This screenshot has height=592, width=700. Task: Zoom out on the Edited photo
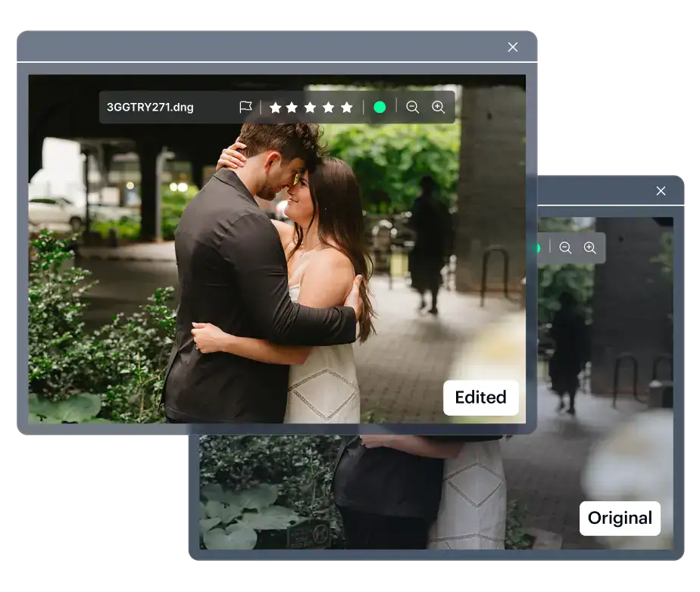click(413, 107)
